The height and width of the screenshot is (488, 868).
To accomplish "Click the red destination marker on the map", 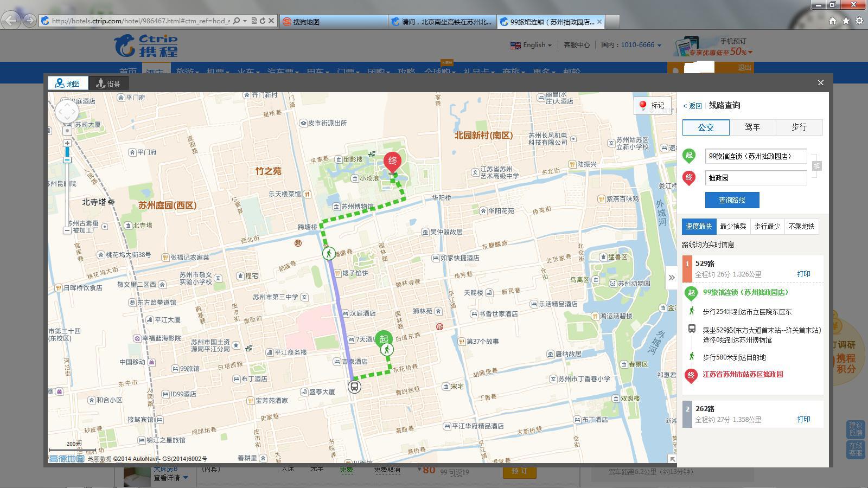I will 392,161.
